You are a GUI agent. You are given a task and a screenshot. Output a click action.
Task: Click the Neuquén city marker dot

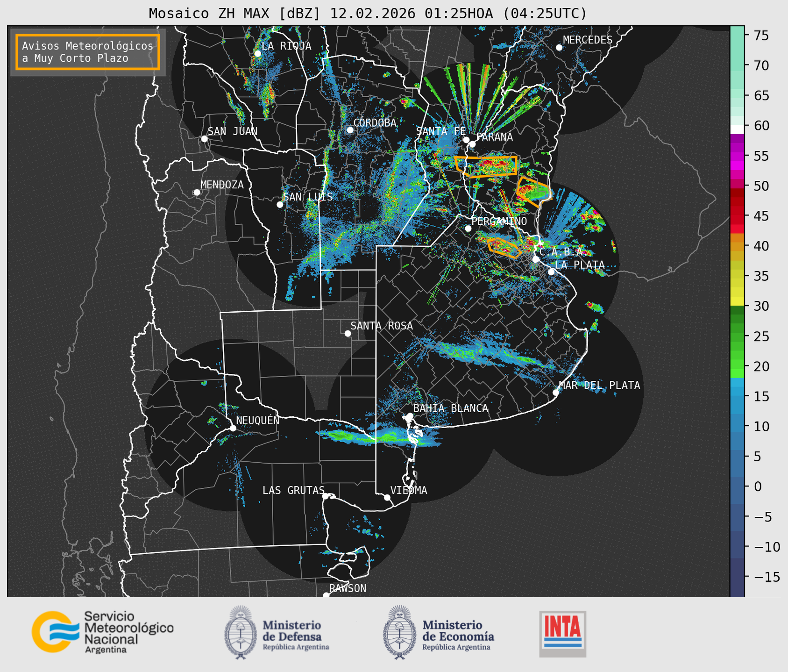pyautogui.click(x=233, y=428)
